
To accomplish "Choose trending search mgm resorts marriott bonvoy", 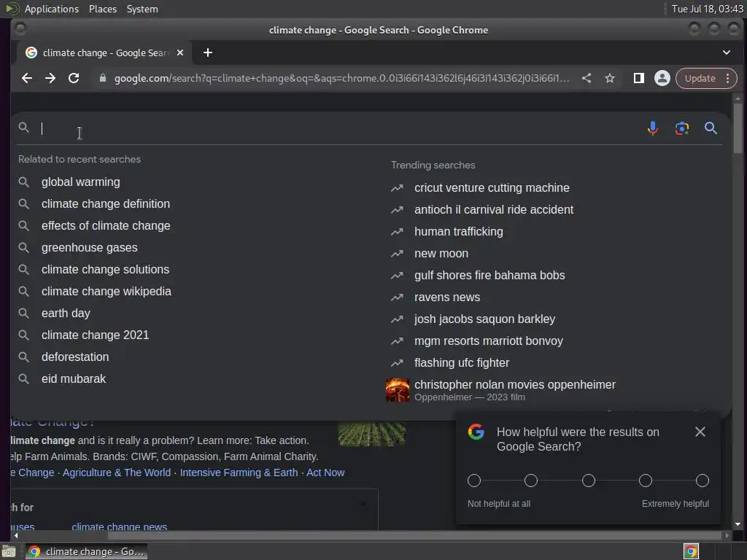I will 488,341.
